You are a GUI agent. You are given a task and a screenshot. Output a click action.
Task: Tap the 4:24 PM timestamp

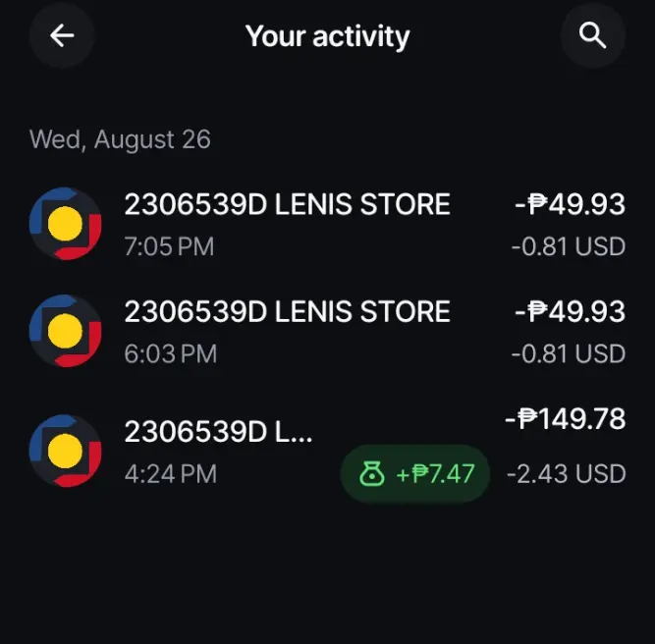coord(171,474)
